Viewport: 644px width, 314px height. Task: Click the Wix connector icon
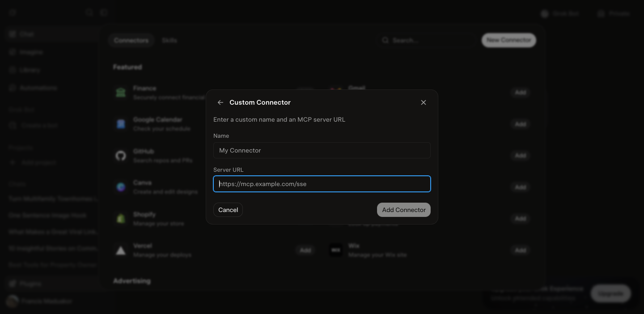tap(336, 250)
